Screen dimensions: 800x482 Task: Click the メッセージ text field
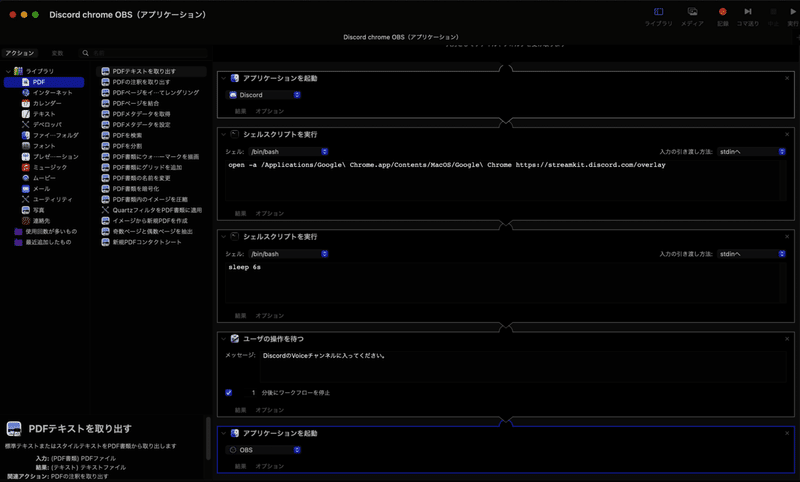[523, 366]
